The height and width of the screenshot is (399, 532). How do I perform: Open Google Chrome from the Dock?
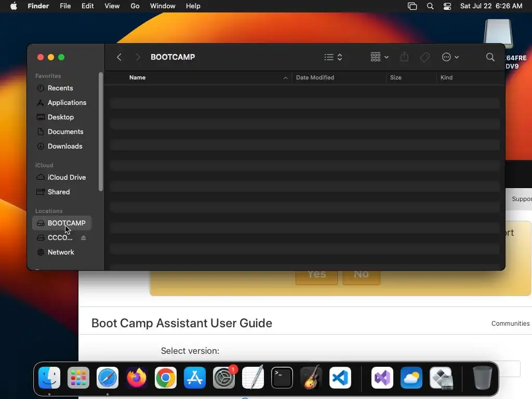(x=166, y=378)
